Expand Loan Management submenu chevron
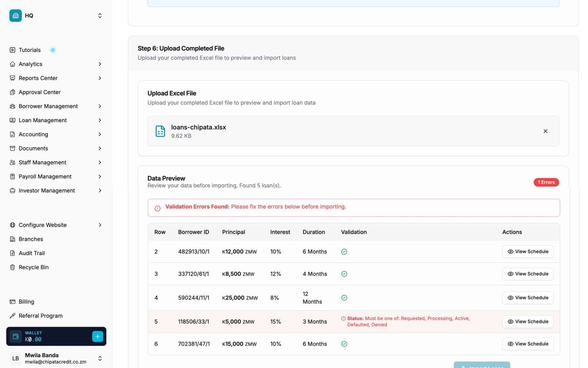588x368 pixels. click(x=100, y=120)
